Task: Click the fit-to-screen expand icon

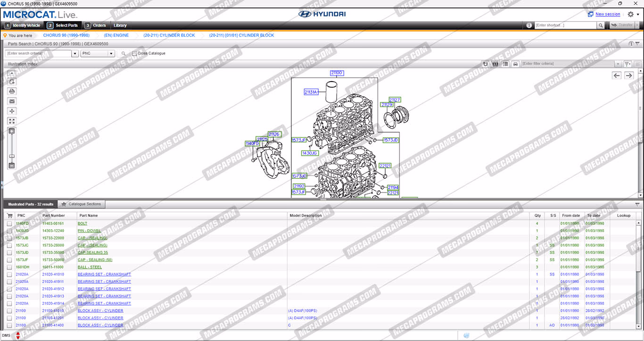Action: [x=12, y=121]
